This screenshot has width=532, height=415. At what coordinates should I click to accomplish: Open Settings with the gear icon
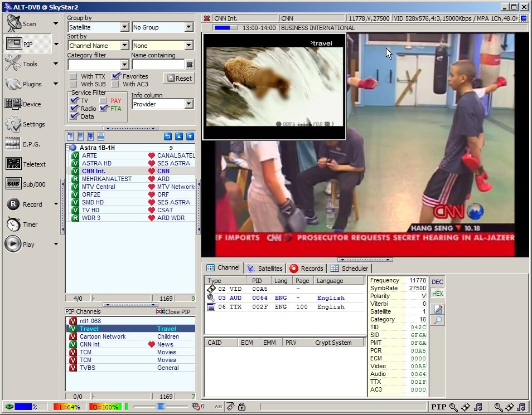click(x=25, y=124)
